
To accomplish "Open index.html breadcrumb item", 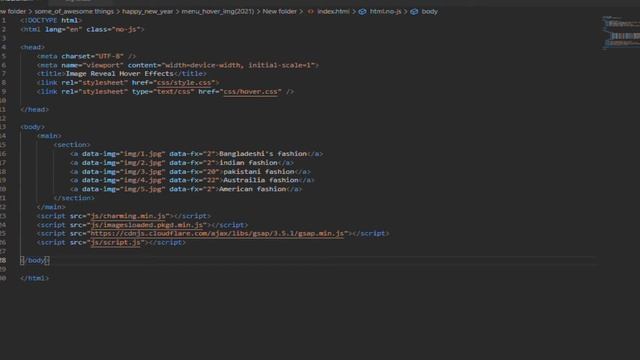I will (333, 11).
